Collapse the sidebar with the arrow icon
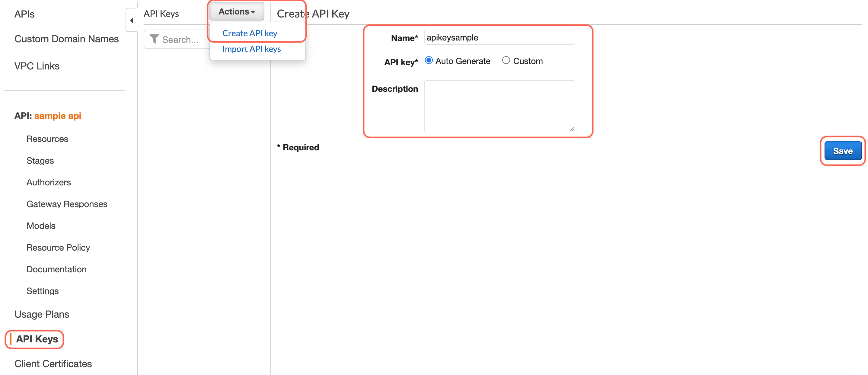 [132, 21]
